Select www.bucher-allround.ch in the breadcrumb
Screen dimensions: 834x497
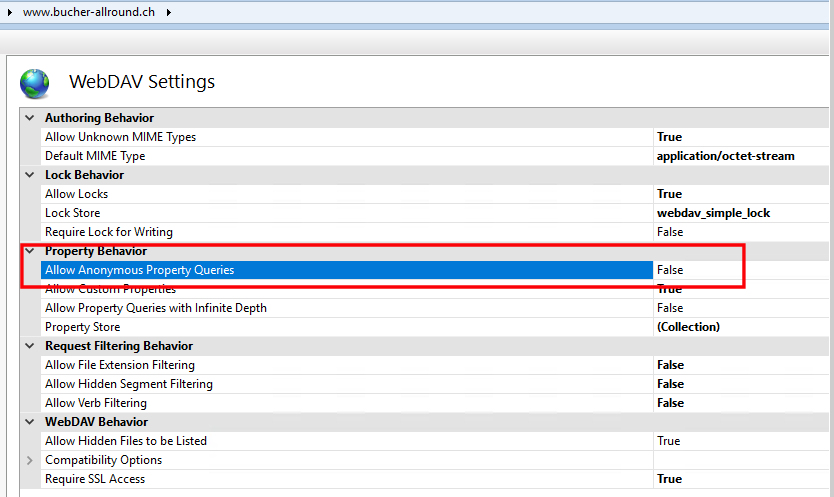[x=89, y=12]
